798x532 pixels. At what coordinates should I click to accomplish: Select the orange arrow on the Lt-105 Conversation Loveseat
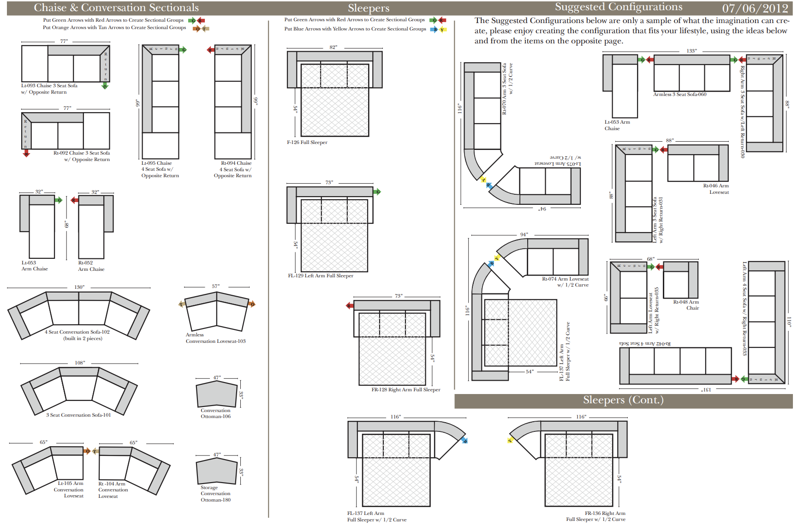87,451
